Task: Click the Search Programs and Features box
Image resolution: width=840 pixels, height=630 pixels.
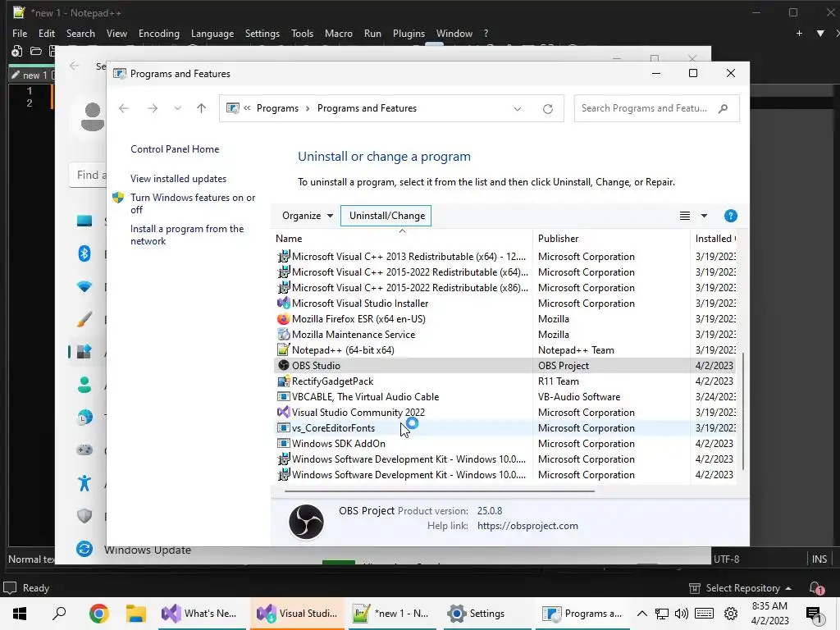Action: coord(656,108)
